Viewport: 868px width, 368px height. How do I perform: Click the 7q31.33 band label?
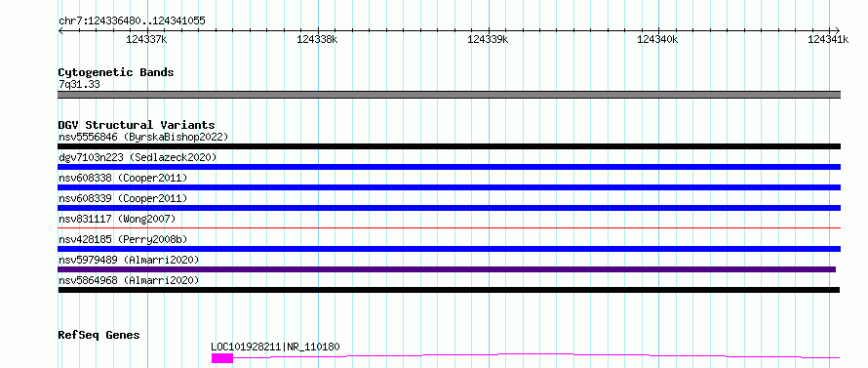click(x=79, y=84)
